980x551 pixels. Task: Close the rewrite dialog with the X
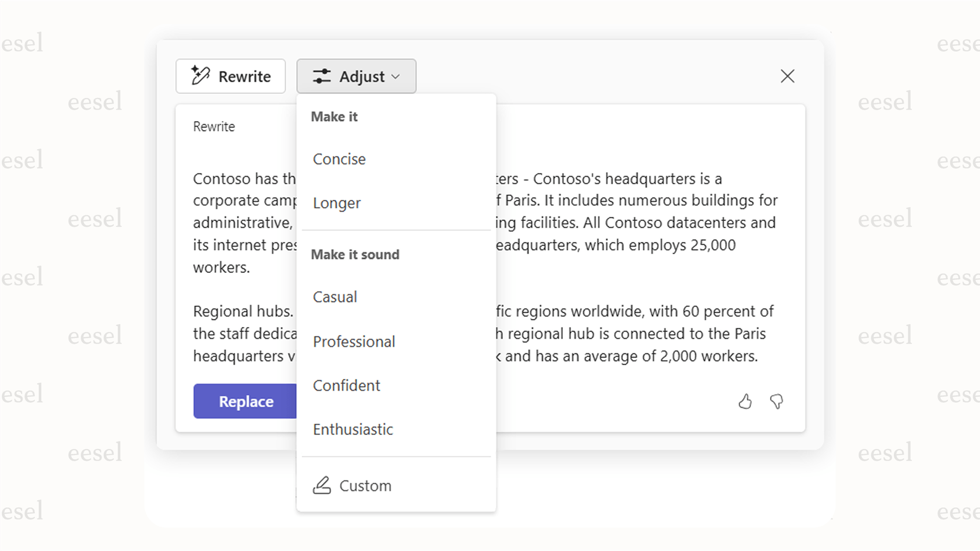click(787, 76)
